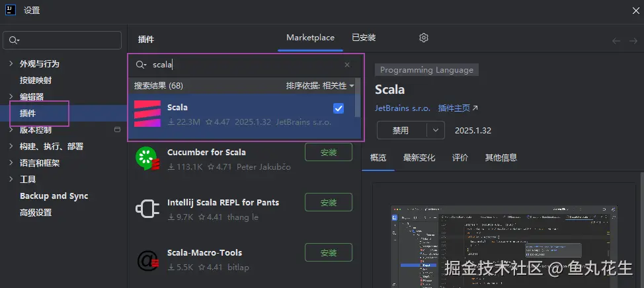This screenshot has height=288, width=644.
Task: Click the 禁用 button for Scala
Action: (x=402, y=131)
